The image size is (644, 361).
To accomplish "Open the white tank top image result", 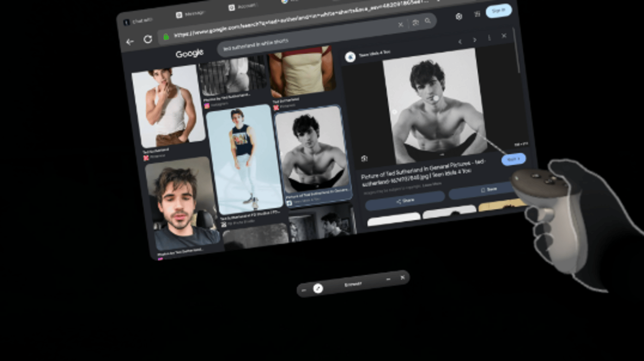I will [168, 106].
